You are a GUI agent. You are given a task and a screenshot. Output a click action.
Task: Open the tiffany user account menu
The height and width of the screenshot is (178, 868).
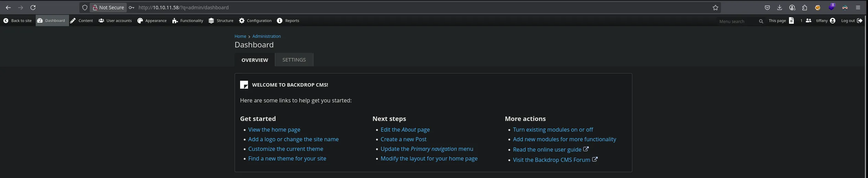pyautogui.click(x=825, y=21)
